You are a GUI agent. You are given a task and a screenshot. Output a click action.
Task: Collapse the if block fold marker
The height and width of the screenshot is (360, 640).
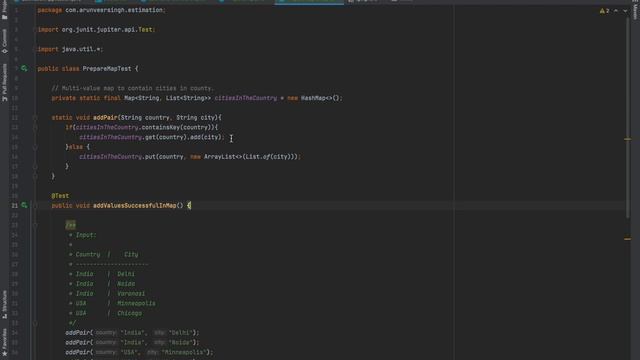(35, 127)
